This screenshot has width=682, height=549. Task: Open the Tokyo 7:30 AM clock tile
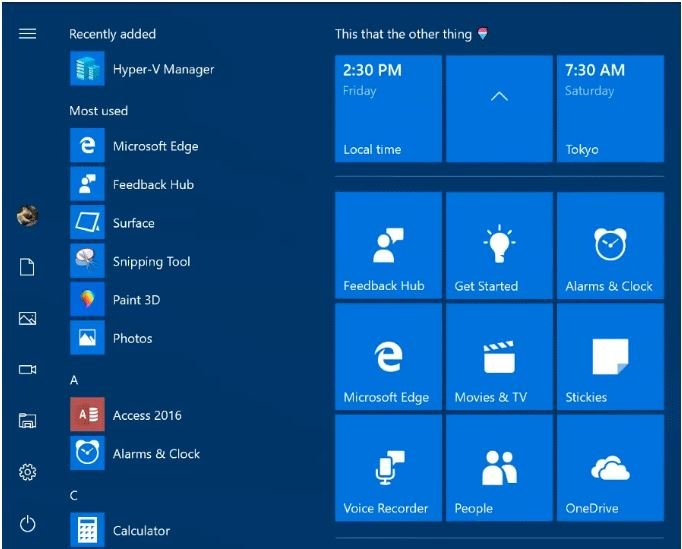pyautogui.click(x=610, y=109)
